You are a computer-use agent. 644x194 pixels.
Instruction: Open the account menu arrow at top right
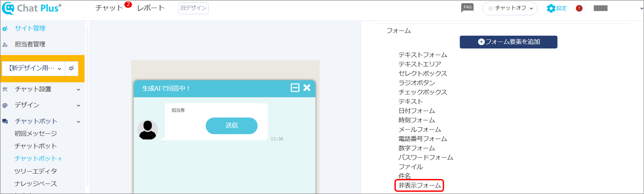pos(642,8)
